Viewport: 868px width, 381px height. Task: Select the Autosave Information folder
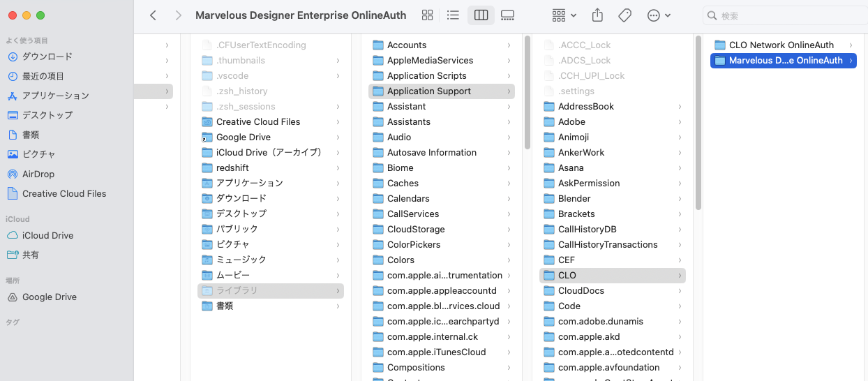(x=442, y=152)
